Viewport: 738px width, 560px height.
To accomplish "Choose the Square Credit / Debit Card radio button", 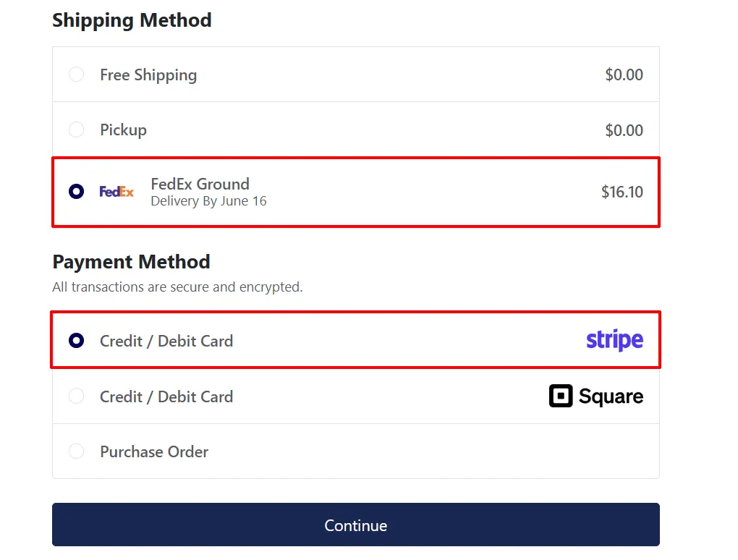I will click(x=76, y=396).
